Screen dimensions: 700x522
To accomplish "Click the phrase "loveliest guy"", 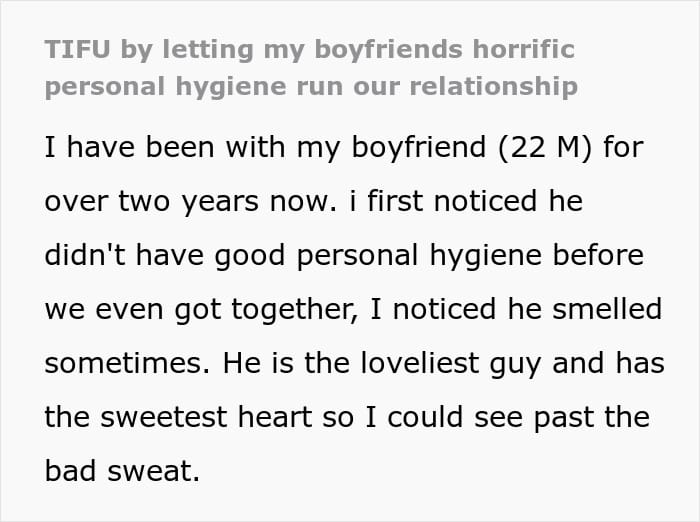I will click(451, 364).
